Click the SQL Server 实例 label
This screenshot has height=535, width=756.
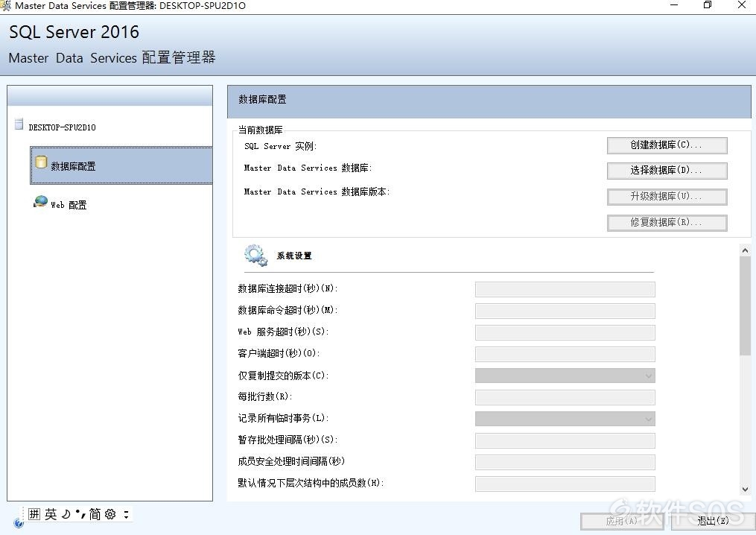click(280, 146)
